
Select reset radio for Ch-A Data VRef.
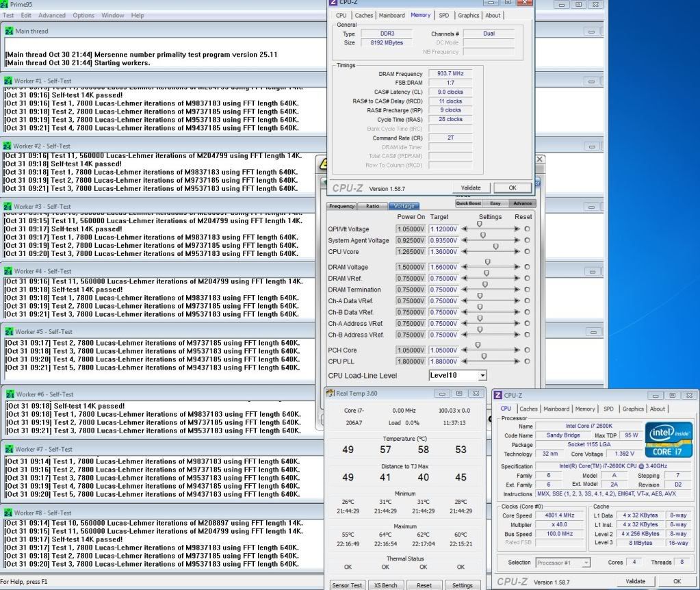click(528, 300)
